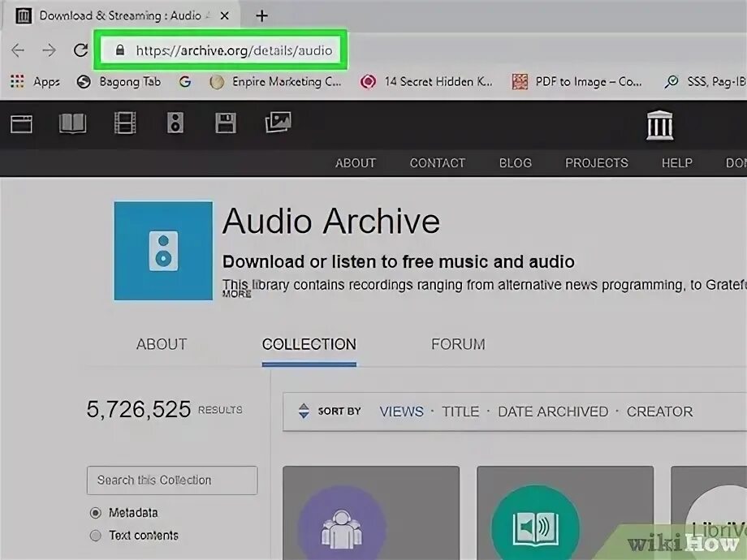Select the Metadata radio button

95,513
